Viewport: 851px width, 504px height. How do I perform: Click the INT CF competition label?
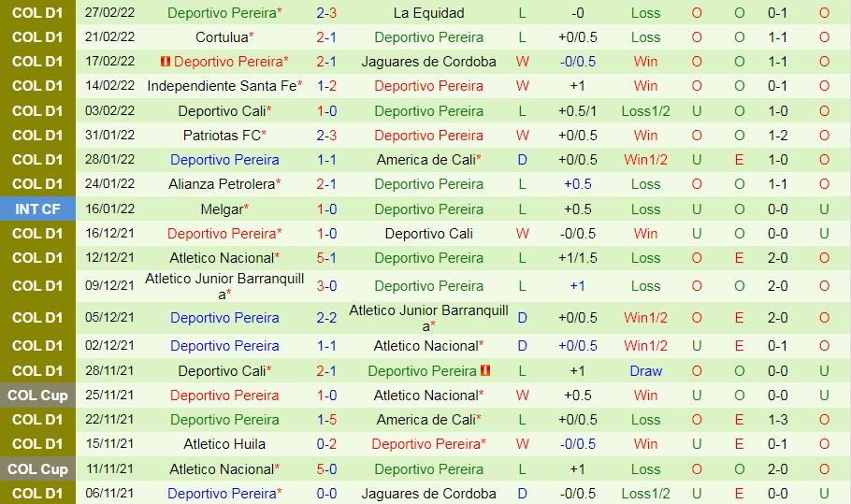pyautogui.click(x=37, y=209)
